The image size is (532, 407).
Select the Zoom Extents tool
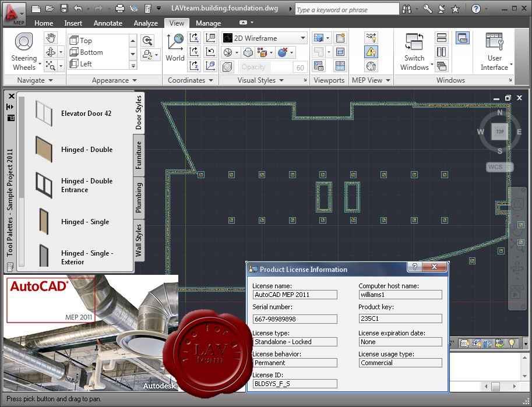51,65
